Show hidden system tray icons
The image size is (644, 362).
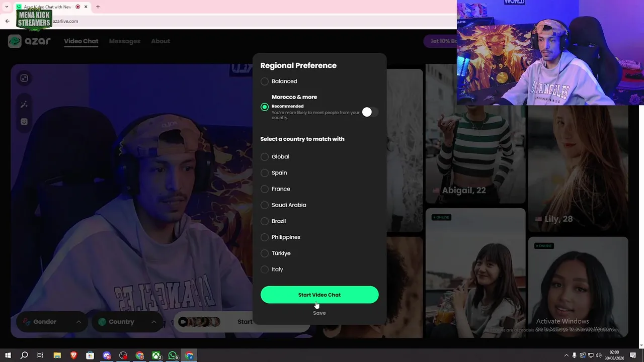[x=567, y=355]
